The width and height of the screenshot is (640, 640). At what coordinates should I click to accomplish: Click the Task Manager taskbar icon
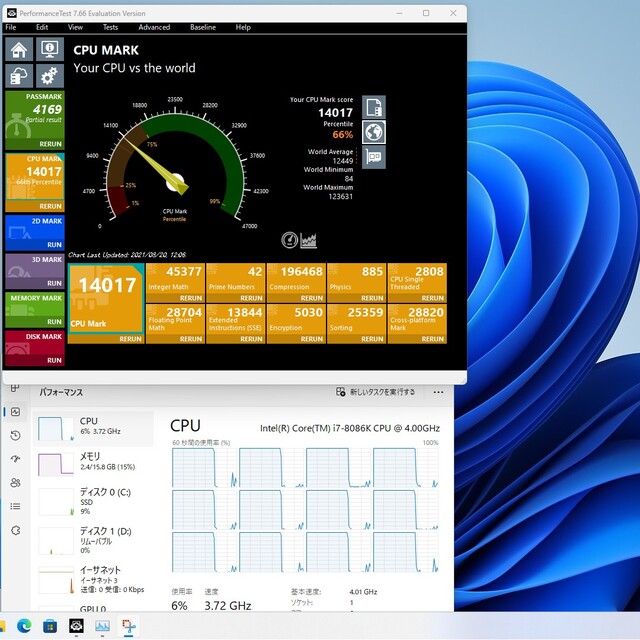tap(102, 626)
